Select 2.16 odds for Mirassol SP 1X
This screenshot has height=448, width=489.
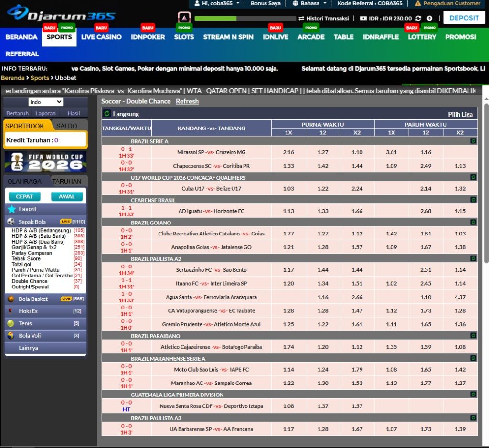[288, 152]
